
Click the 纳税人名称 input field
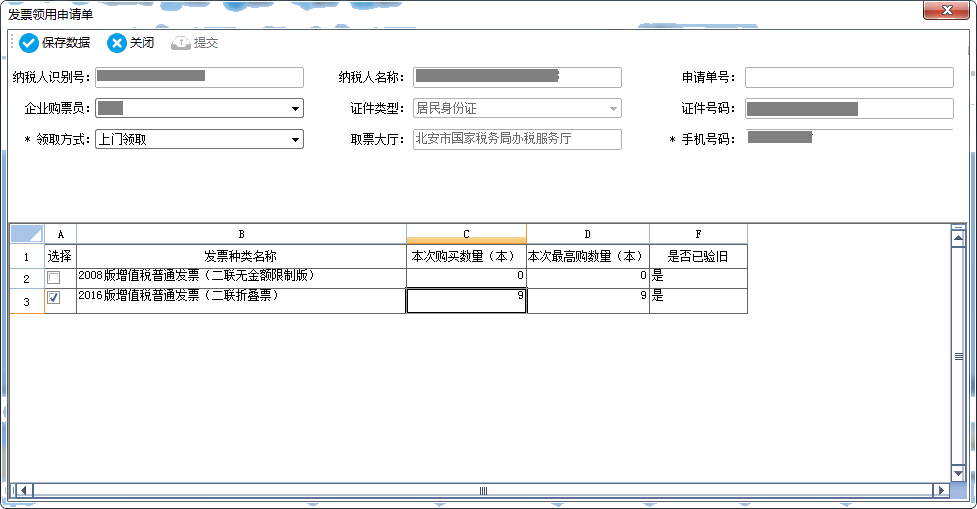tap(517, 77)
